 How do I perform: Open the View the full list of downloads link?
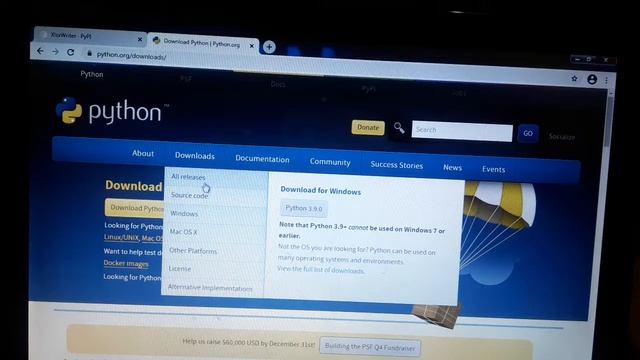coord(321,269)
